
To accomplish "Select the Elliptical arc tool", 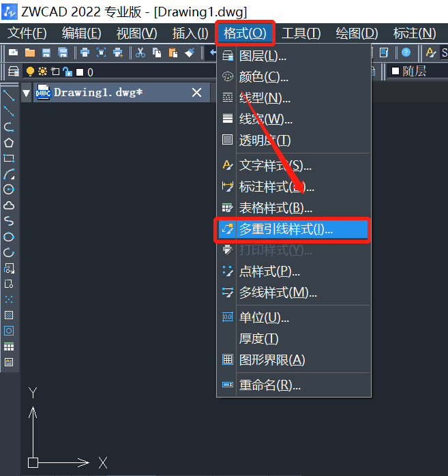I will pyautogui.click(x=9, y=252).
